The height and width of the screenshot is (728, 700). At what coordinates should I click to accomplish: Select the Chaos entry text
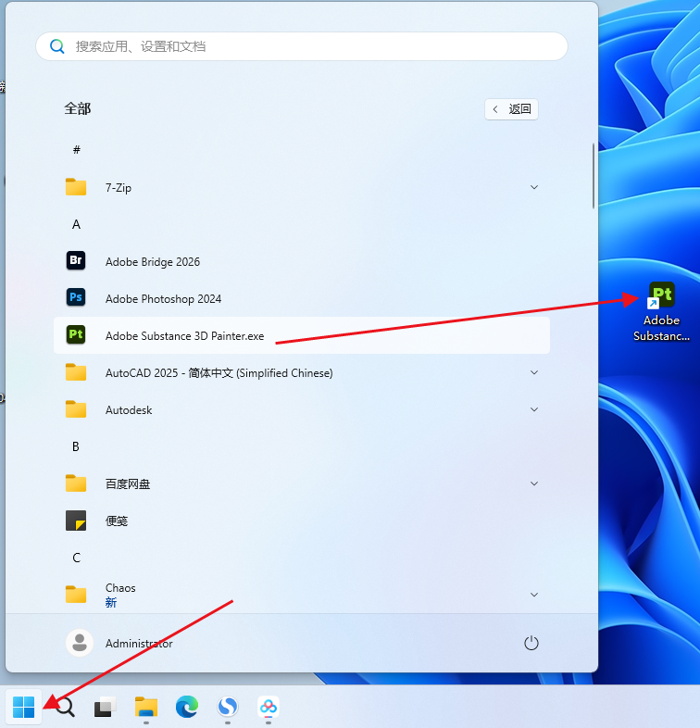pos(120,588)
